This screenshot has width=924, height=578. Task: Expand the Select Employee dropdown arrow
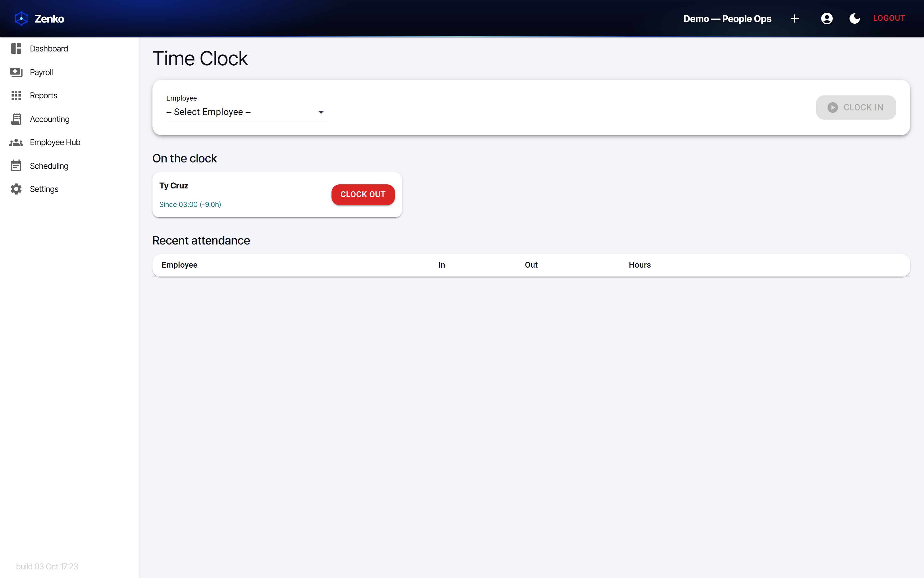tap(321, 112)
